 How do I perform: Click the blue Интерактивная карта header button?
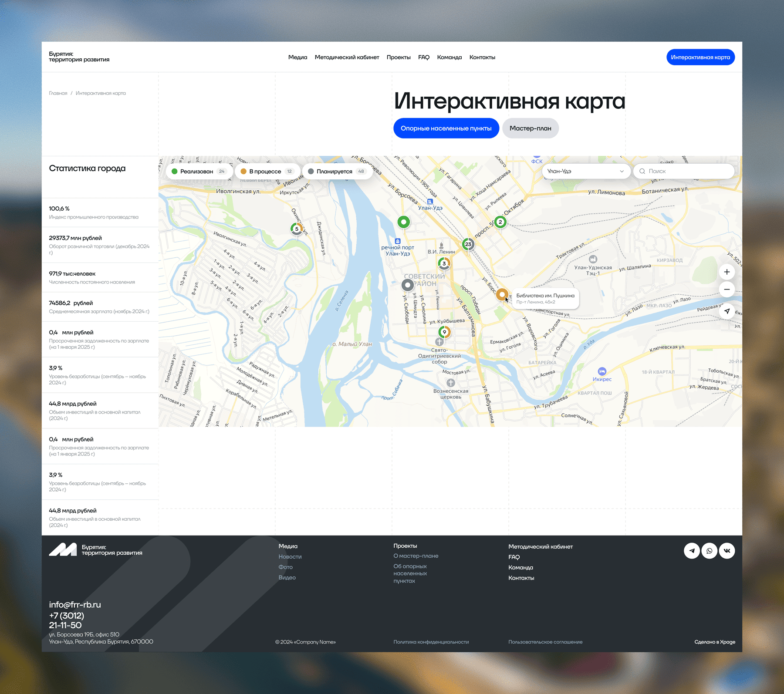(x=700, y=57)
